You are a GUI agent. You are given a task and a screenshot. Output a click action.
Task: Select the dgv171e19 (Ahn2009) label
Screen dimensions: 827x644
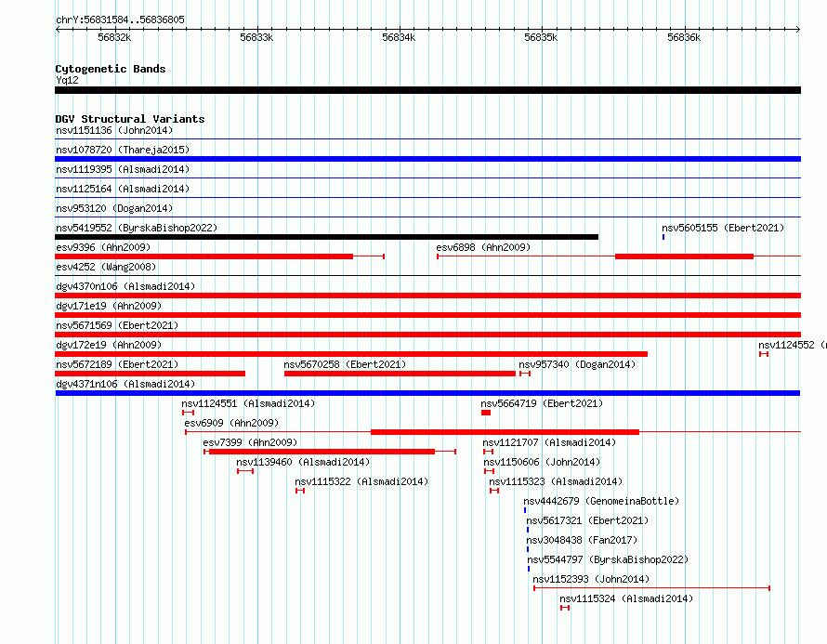click(x=109, y=306)
